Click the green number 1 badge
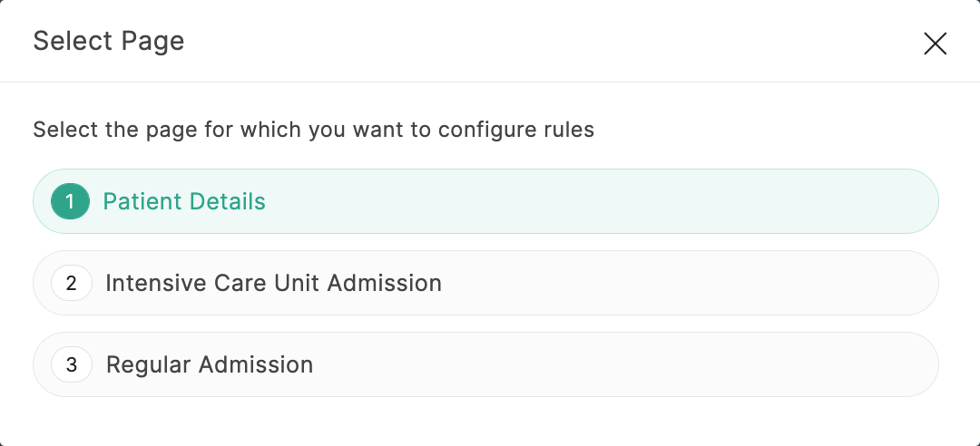This screenshot has height=446, width=980. (x=70, y=201)
